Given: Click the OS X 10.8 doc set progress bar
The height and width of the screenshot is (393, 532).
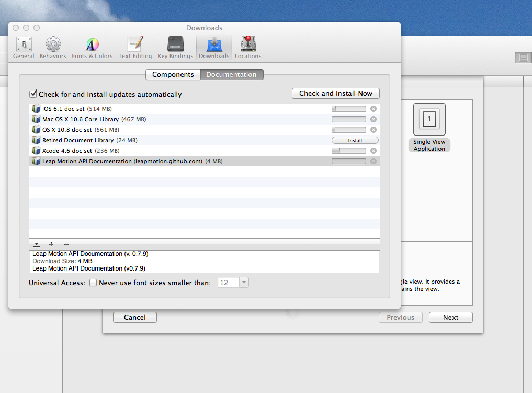Looking at the screenshot, I should click(349, 130).
